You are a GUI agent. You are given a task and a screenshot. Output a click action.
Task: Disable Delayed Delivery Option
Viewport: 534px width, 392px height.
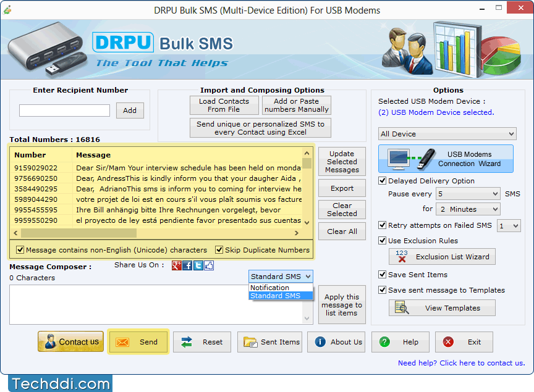pyautogui.click(x=382, y=181)
